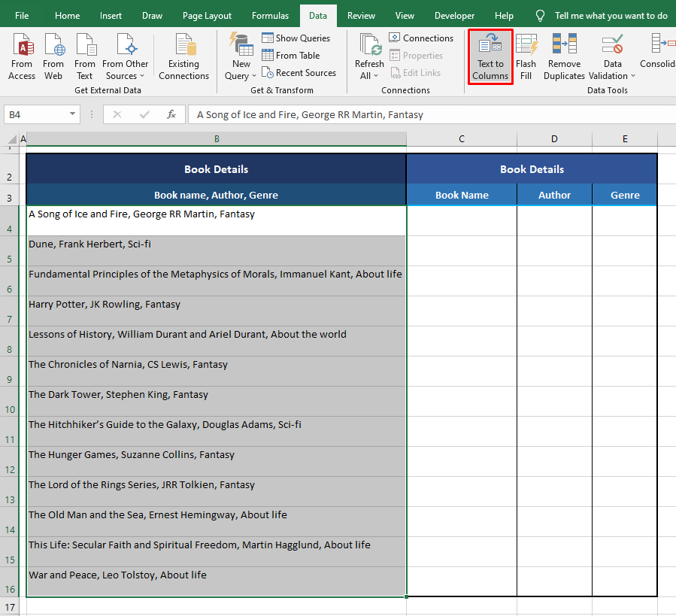Viewport: 676px width, 616px height.
Task: Select the Flash Fill tool
Action: tap(526, 56)
